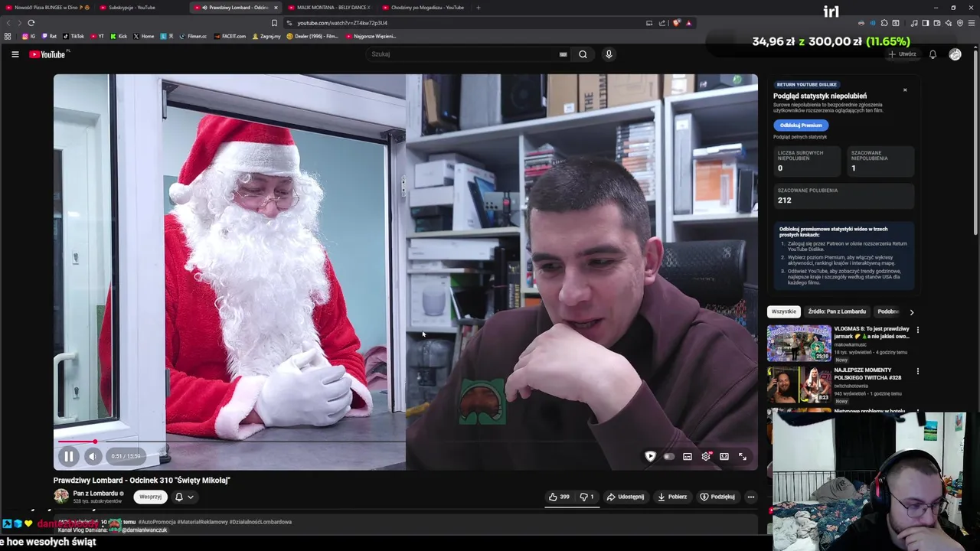Open IG bookmark
The image size is (980, 551).
coord(28,36)
